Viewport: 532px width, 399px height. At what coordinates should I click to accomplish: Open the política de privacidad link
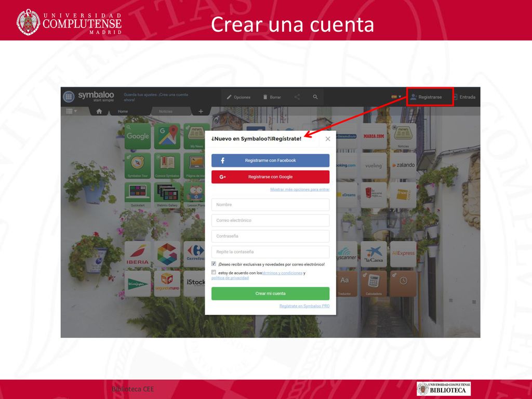tap(230, 278)
